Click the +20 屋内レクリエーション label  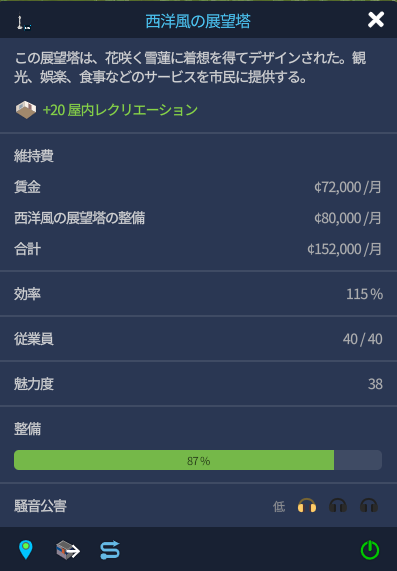click(x=120, y=110)
